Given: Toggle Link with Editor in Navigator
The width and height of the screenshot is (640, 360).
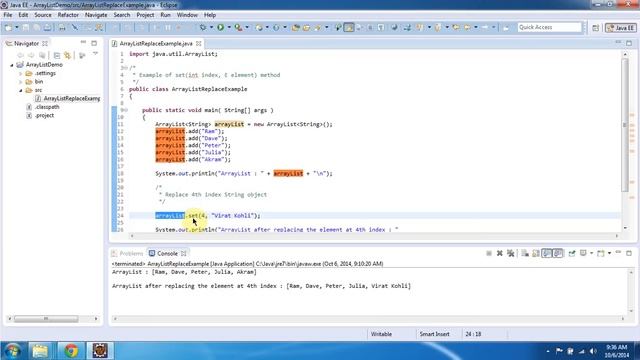Looking at the screenshot, I should (x=67, y=56).
